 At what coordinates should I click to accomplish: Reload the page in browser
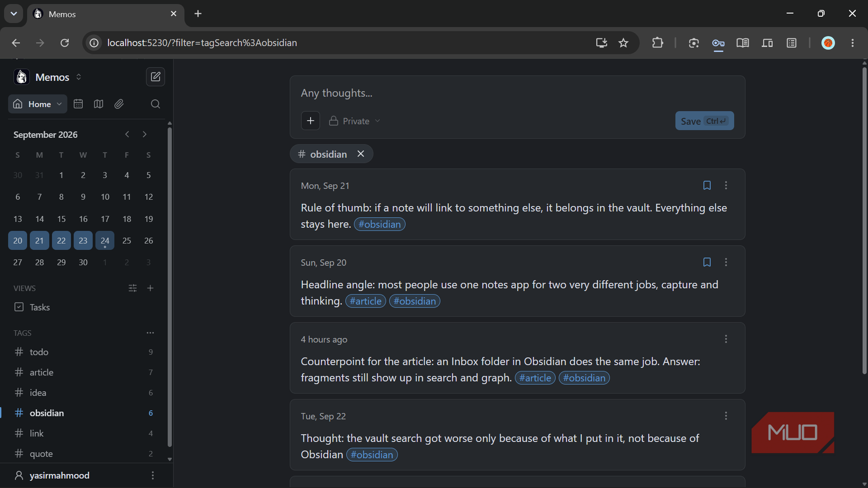click(65, 43)
